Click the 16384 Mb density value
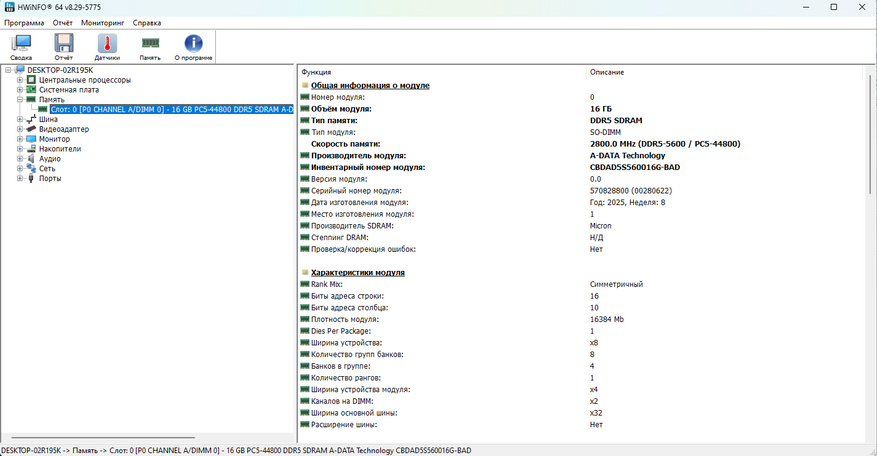Screen dimensions: 877x456 607,319
